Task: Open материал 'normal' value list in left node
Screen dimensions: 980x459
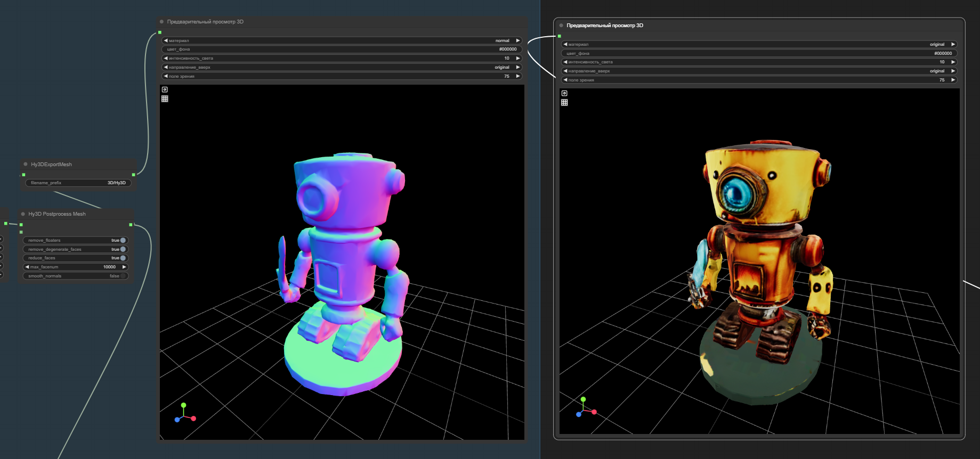Action: (x=502, y=40)
